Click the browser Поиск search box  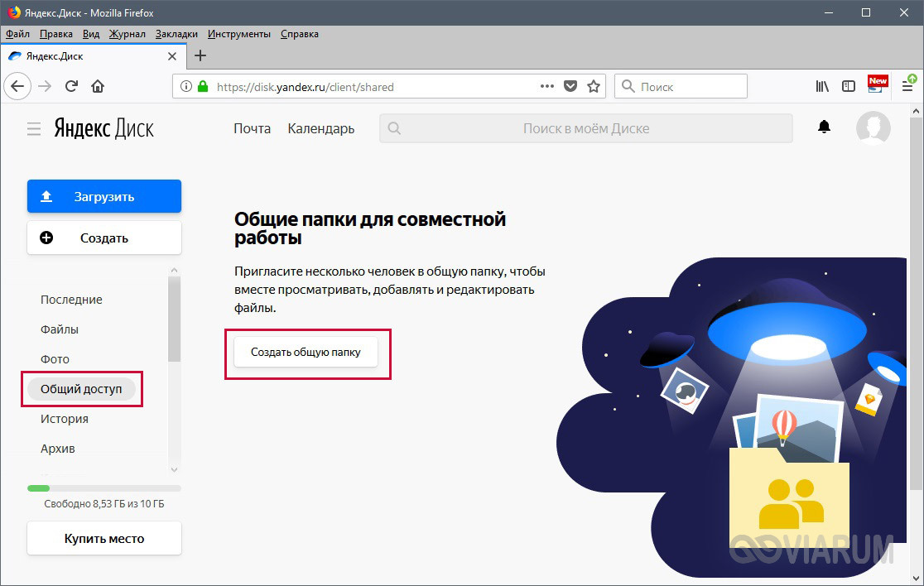pos(681,87)
